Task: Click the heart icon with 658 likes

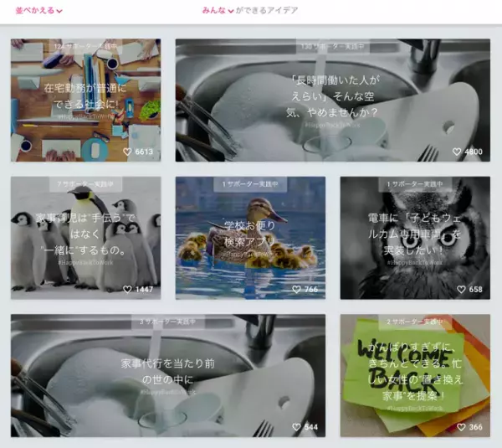Action: tap(461, 290)
